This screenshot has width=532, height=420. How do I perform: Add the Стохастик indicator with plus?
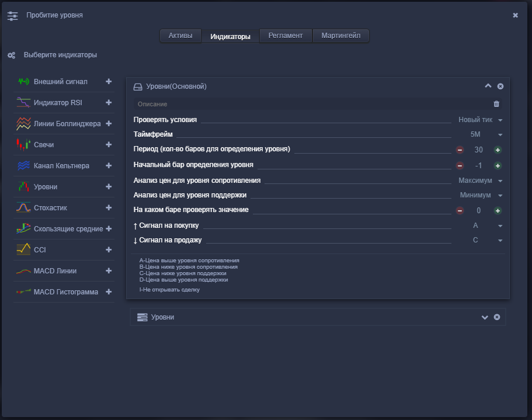[109, 207]
